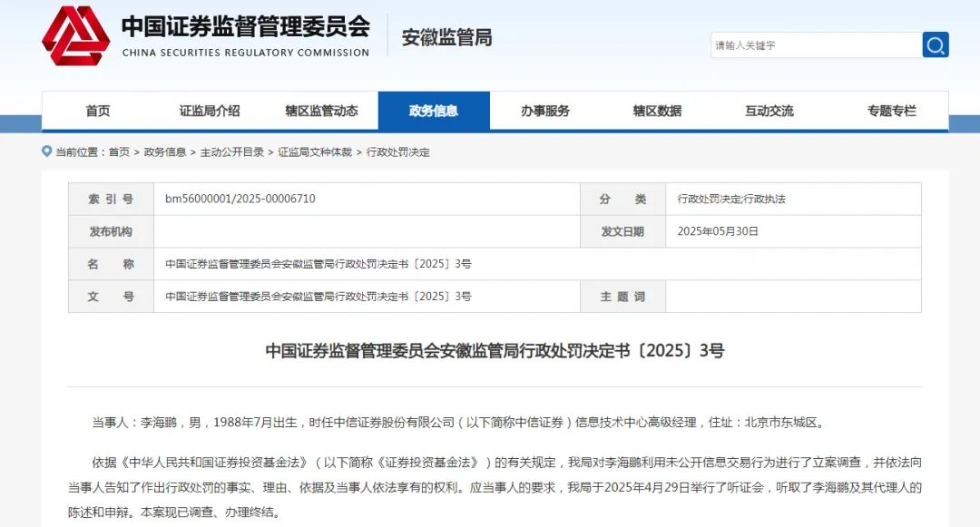The width and height of the screenshot is (980, 527).
Task: Click the 行政处罚决定;行政执法 category value
Action: pyautogui.click(x=731, y=200)
